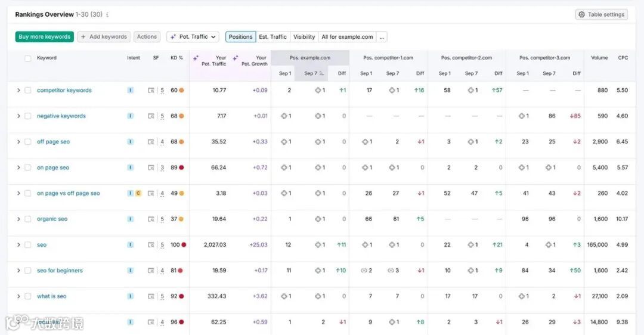
Task: Open competitor keywords keyword link
Action: pos(64,91)
